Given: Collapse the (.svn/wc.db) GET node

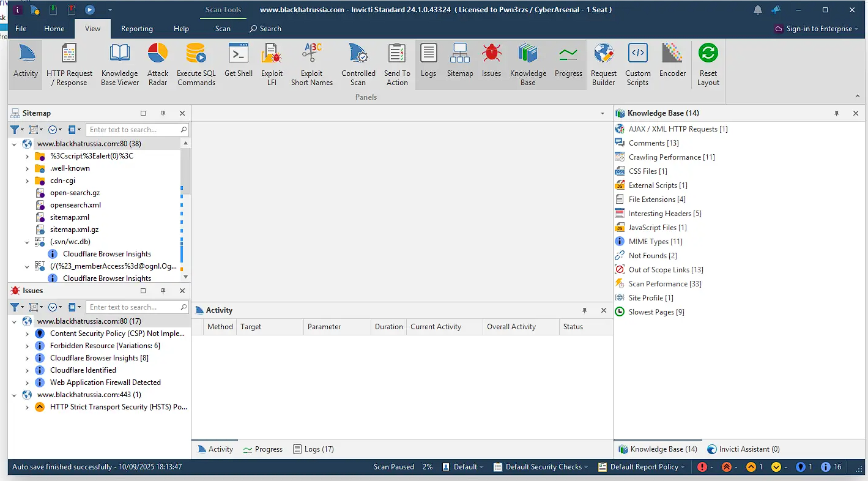Looking at the screenshot, I should coord(28,242).
